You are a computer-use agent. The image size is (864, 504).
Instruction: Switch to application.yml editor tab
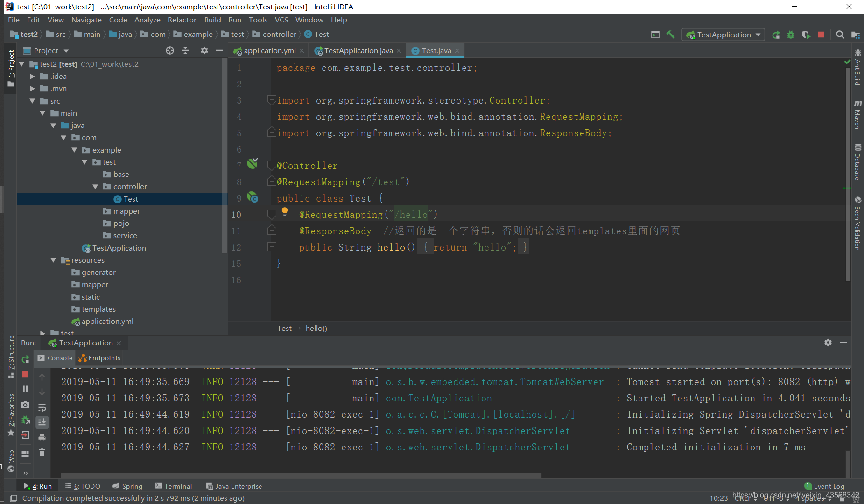point(269,50)
